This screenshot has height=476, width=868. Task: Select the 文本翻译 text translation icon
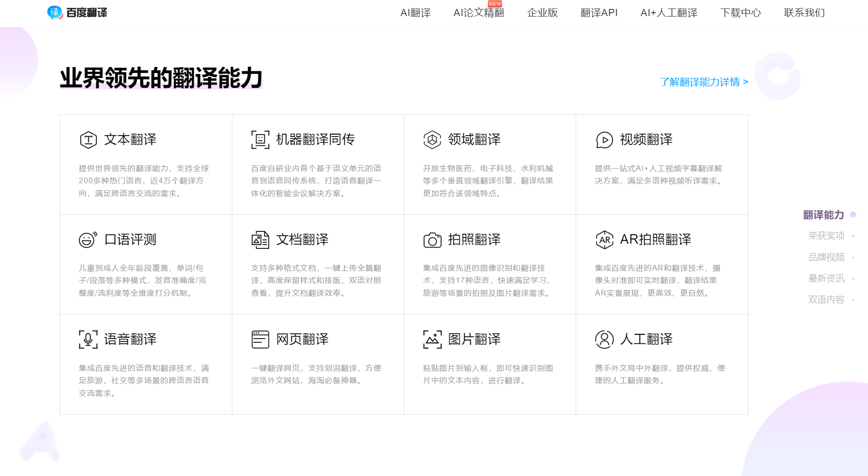[88, 139]
